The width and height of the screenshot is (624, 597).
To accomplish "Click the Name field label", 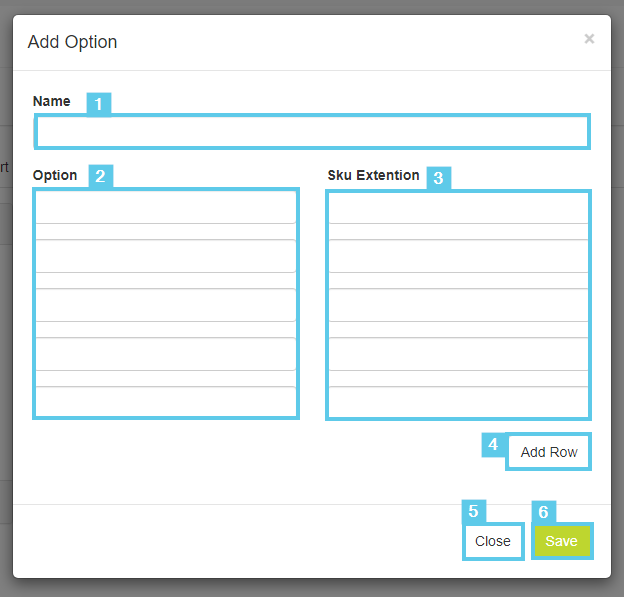I will coord(52,101).
